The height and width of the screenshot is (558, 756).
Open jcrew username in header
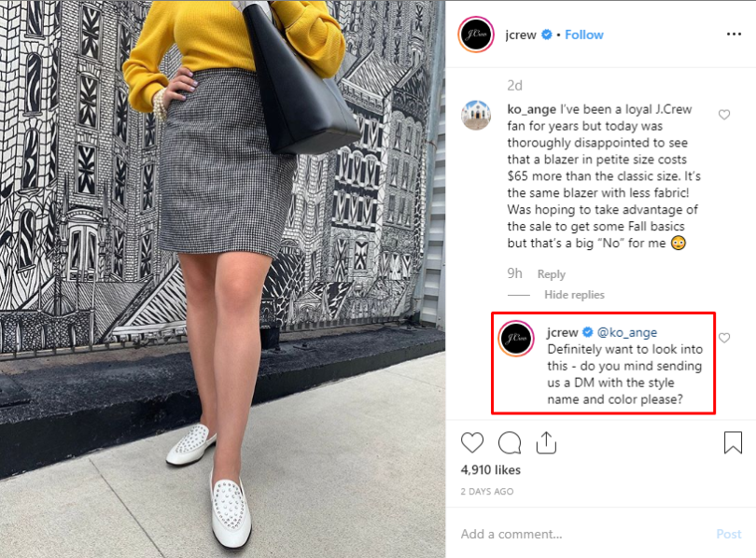click(520, 35)
